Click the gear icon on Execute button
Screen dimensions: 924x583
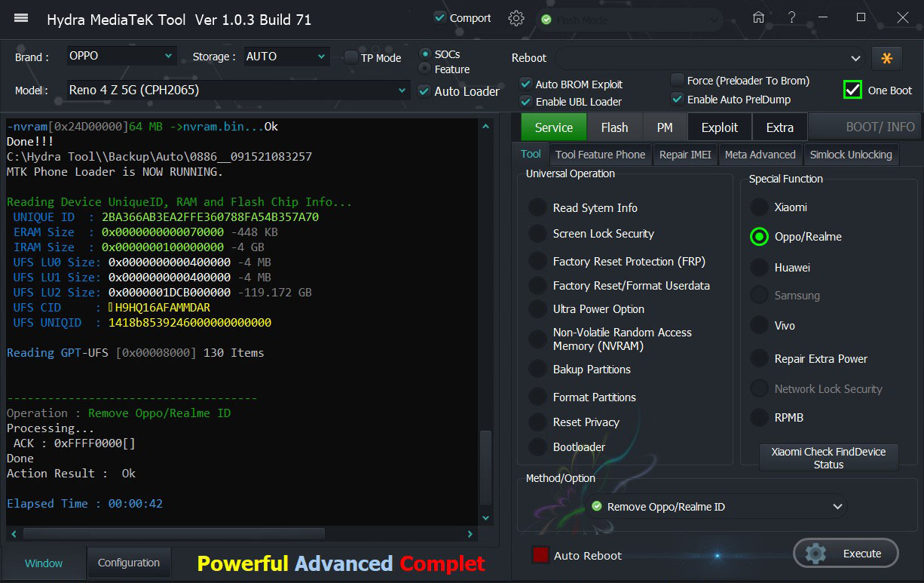pos(815,553)
